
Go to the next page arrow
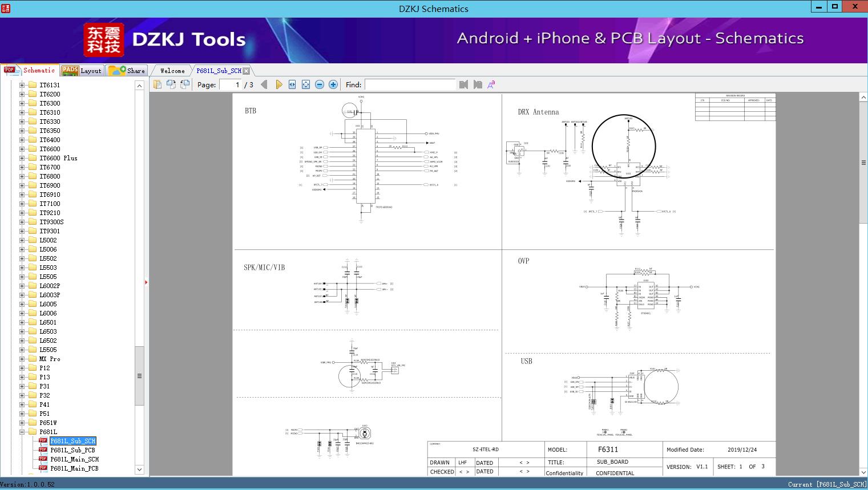(278, 84)
